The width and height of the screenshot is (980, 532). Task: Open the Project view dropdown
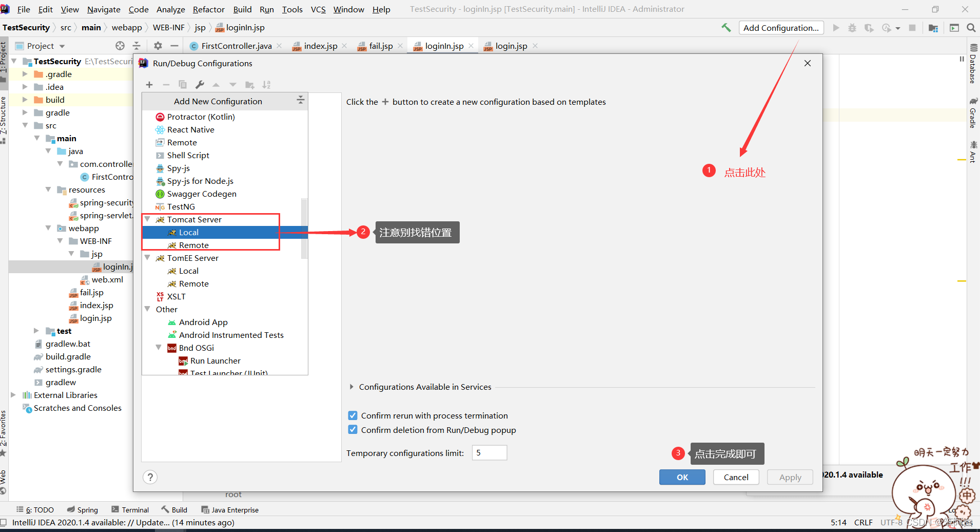(x=62, y=46)
